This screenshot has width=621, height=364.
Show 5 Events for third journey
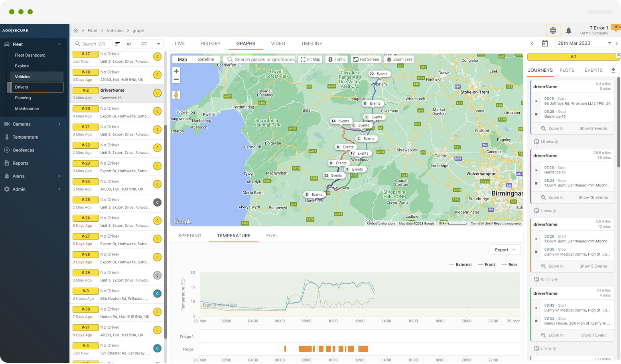[593, 266]
